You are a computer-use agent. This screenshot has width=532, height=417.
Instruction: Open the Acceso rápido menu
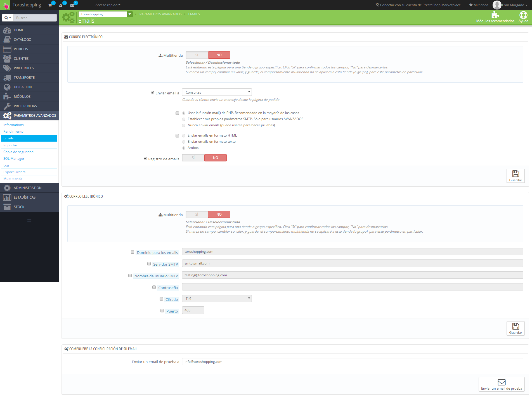pyautogui.click(x=108, y=5)
